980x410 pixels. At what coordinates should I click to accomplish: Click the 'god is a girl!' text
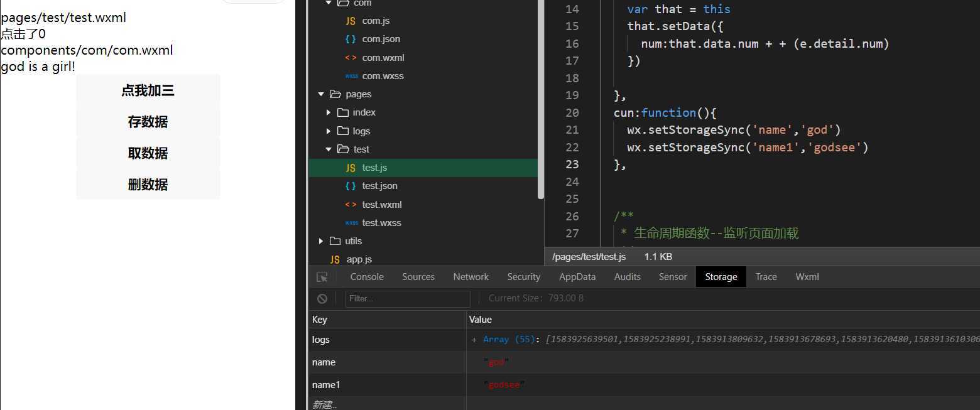(38, 67)
